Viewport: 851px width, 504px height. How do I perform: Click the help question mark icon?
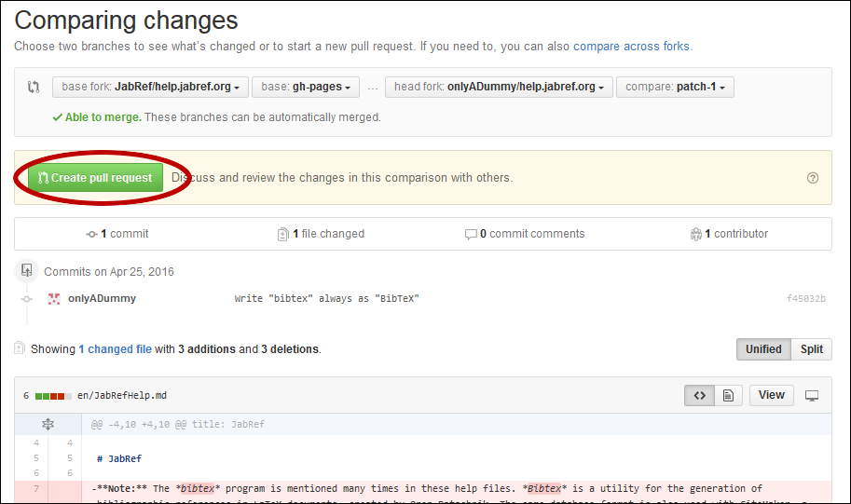coord(813,178)
